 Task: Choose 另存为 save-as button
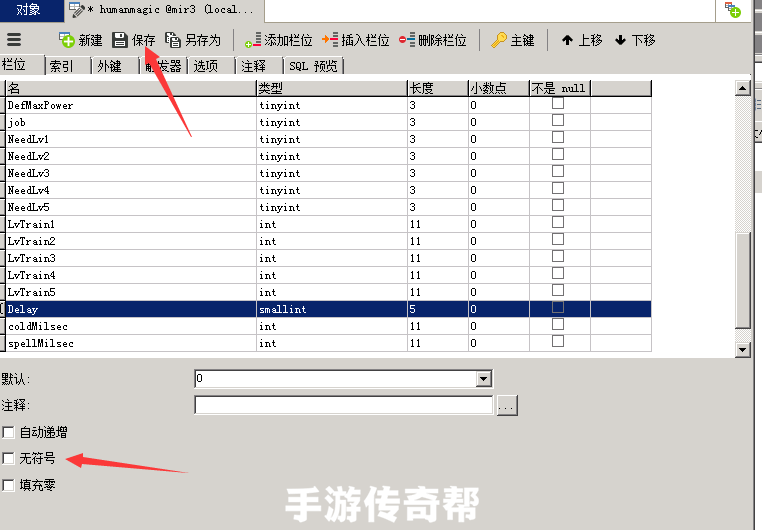pos(193,40)
